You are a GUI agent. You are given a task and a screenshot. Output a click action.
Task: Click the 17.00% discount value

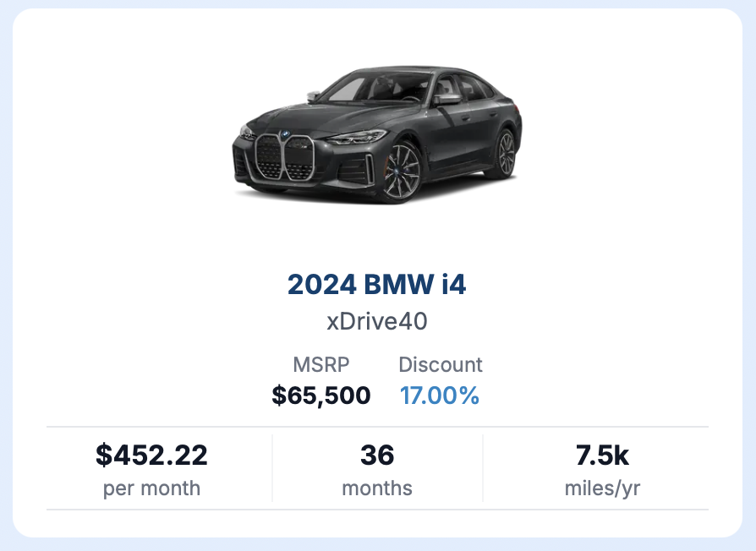[440, 396]
